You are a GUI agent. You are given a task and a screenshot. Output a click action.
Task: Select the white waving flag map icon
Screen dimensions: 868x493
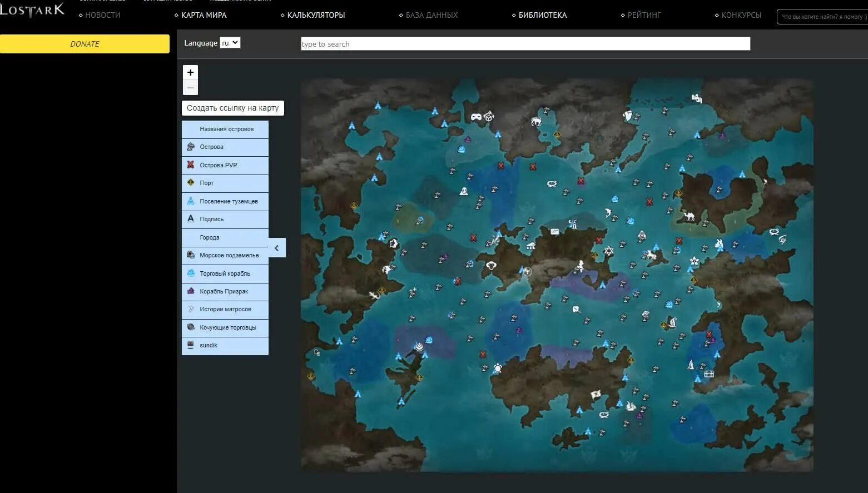(x=596, y=395)
